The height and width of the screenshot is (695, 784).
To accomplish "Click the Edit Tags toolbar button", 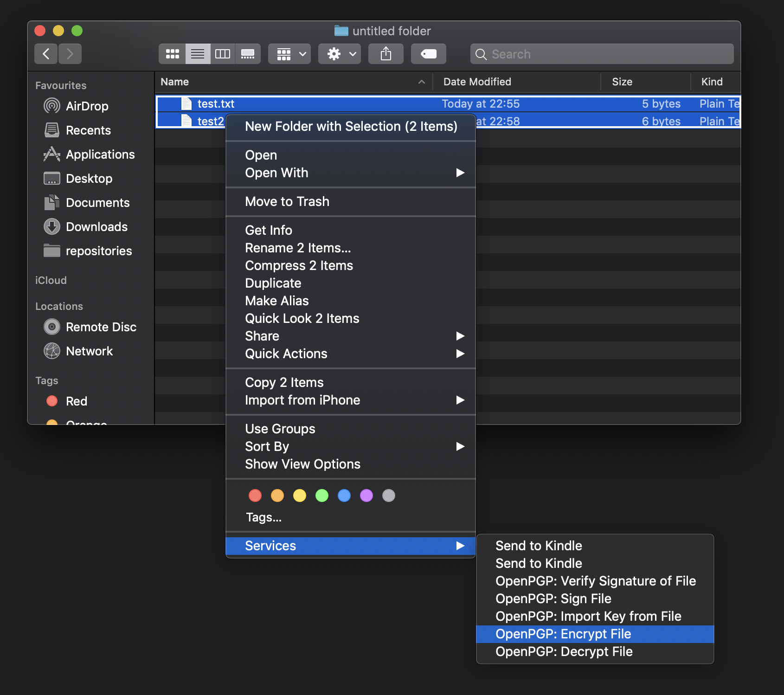I will pyautogui.click(x=428, y=54).
